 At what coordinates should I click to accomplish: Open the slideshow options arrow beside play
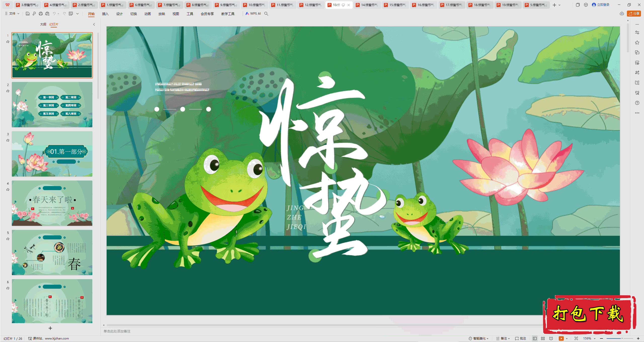click(x=567, y=338)
